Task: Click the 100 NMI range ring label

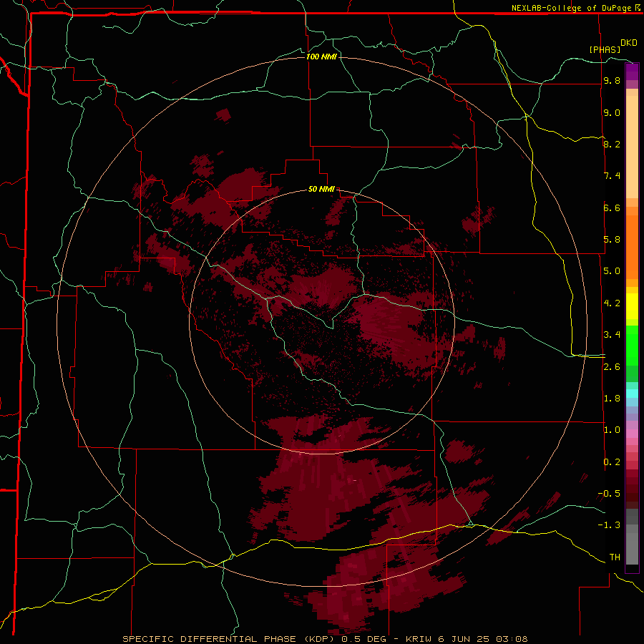Action: point(321,57)
